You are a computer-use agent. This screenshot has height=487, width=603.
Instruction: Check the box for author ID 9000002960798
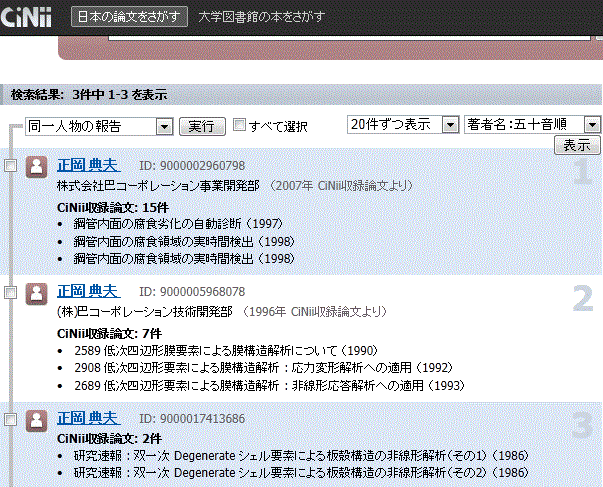[11, 166]
